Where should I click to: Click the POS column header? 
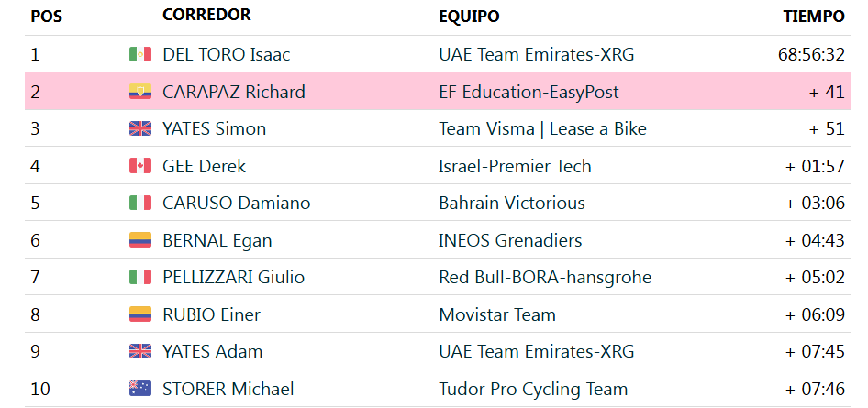click(x=47, y=17)
